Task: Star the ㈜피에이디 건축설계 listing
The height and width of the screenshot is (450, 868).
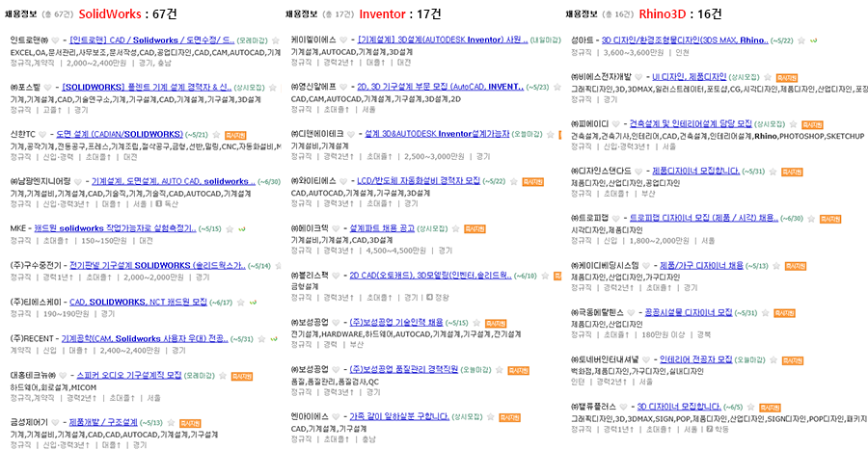Action: point(794,124)
